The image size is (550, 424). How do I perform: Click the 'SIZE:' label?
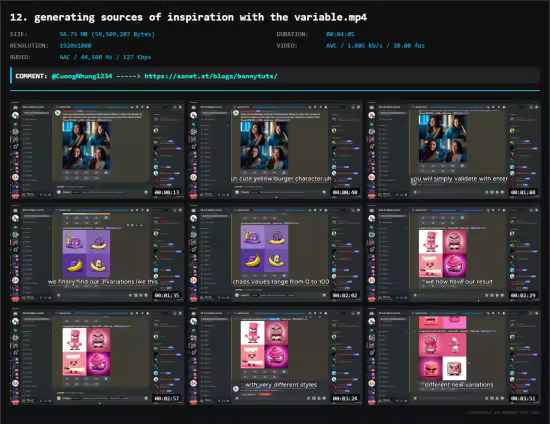[x=19, y=34]
